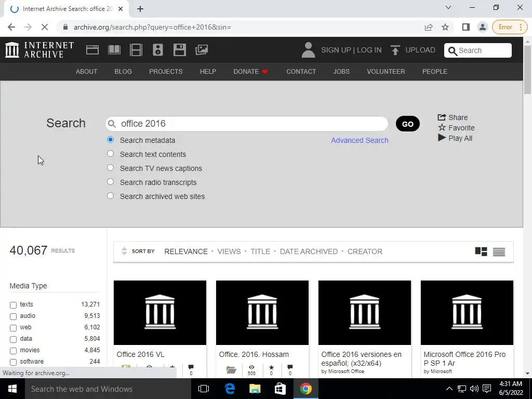Check the data media type filter
This screenshot has width=532, height=399.
click(13, 339)
